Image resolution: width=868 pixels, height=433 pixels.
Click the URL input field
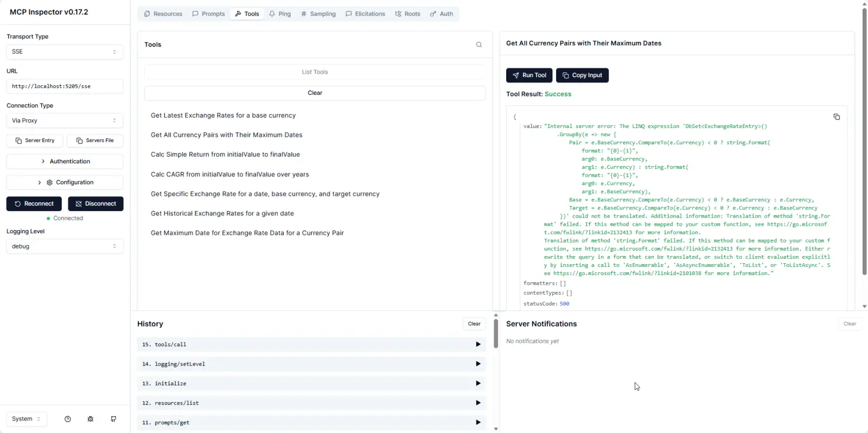coord(65,86)
